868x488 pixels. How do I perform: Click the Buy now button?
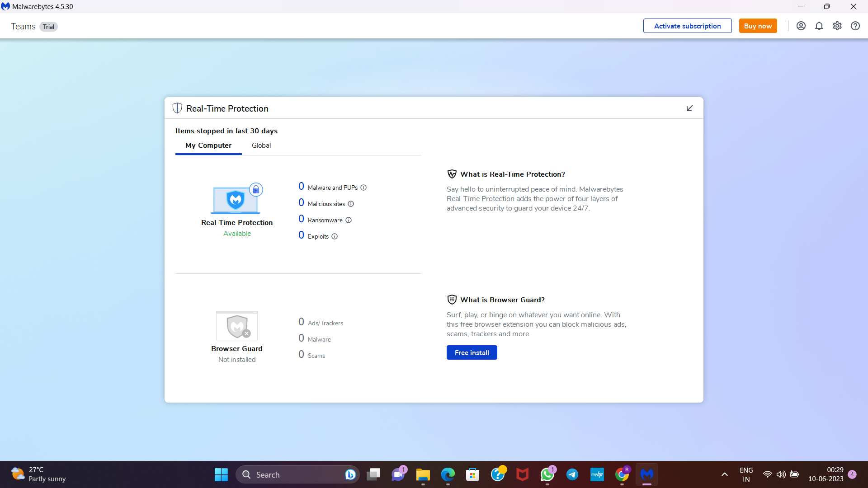pos(758,26)
